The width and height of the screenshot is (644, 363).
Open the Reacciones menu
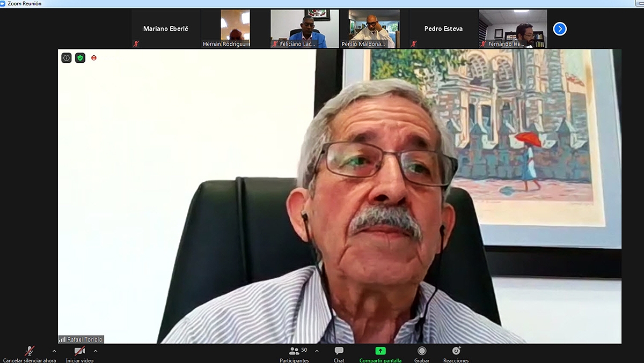[x=456, y=354]
